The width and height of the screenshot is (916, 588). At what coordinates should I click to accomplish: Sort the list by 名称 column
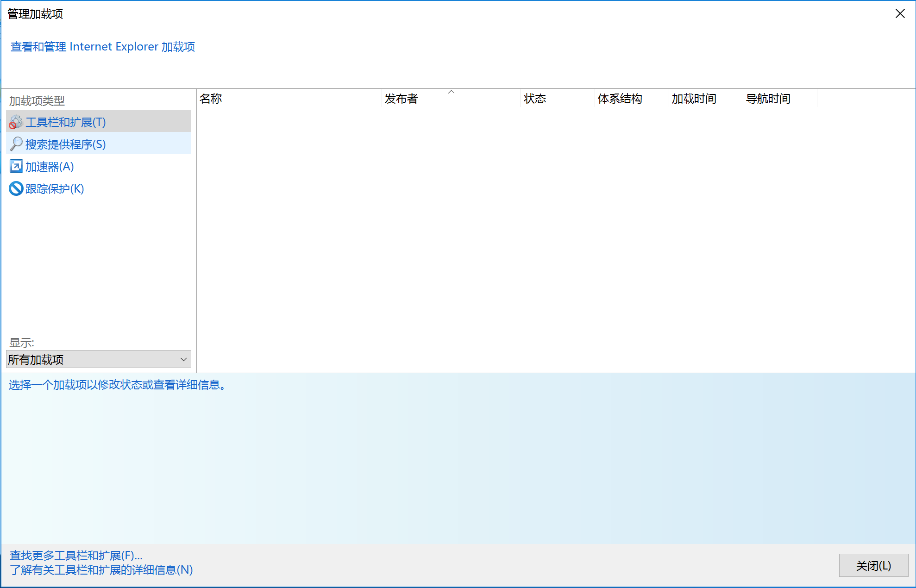coord(211,98)
